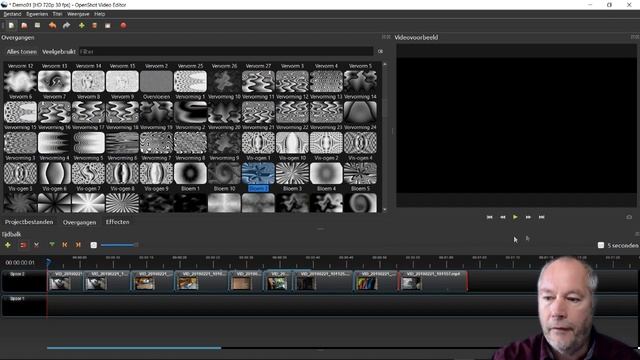Select the Vervorming 8 transition thumbnail
Image resolution: width=640 pixels, height=360 pixels.
click(x=190, y=173)
